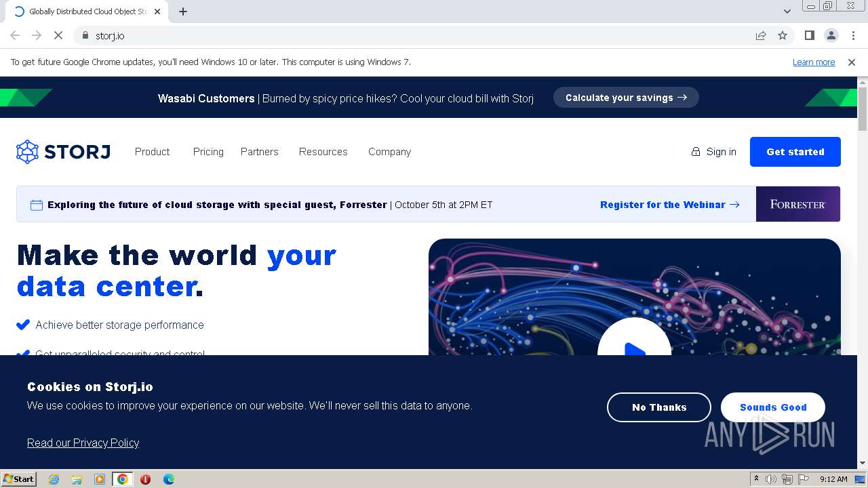
Task: Open Microsoft Edge from taskbar
Action: pyautogui.click(x=168, y=479)
